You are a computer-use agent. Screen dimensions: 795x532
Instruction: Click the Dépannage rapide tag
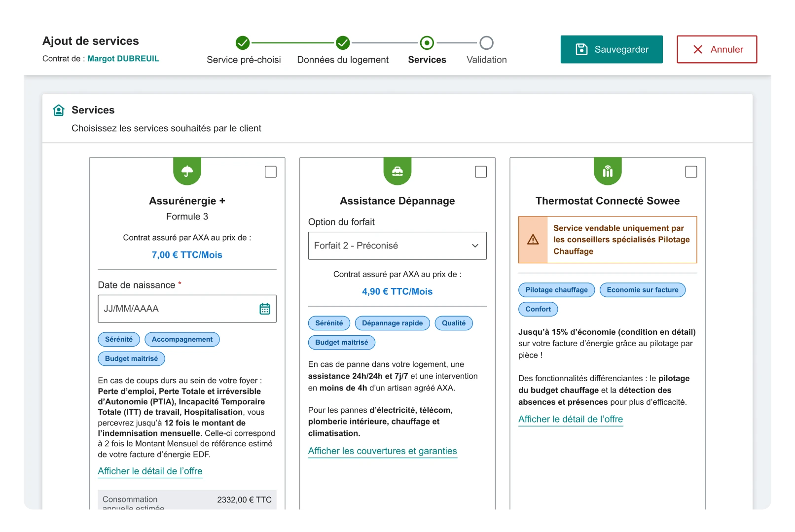(393, 323)
